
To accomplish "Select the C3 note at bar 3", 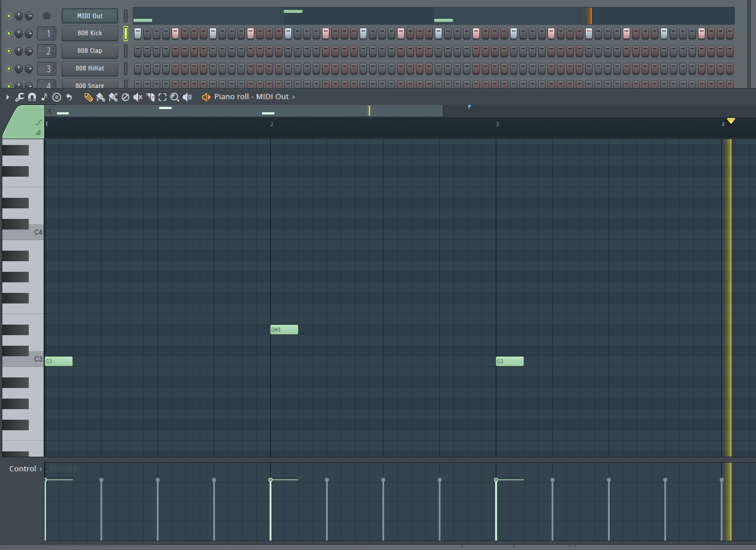I will coord(510,361).
